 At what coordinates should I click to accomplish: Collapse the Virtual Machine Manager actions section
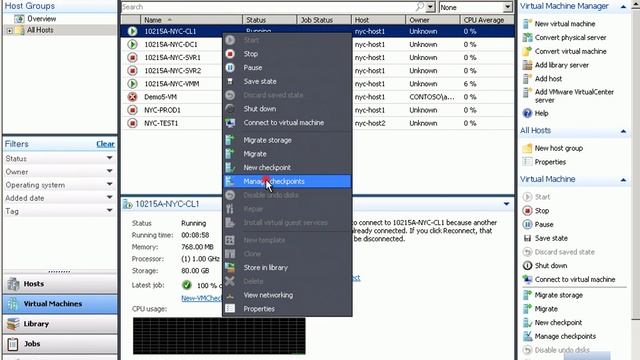(x=623, y=7)
